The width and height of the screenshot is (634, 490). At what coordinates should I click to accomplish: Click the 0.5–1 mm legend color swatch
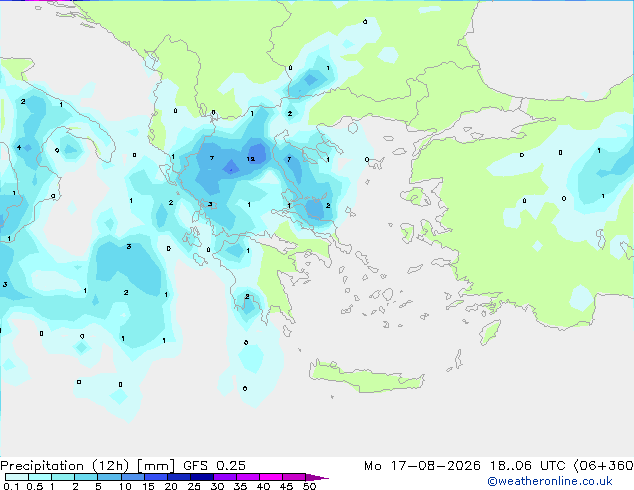(40, 477)
